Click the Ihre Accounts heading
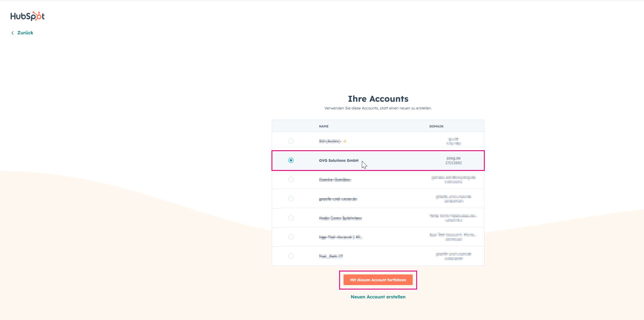 click(x=378, y=99)
